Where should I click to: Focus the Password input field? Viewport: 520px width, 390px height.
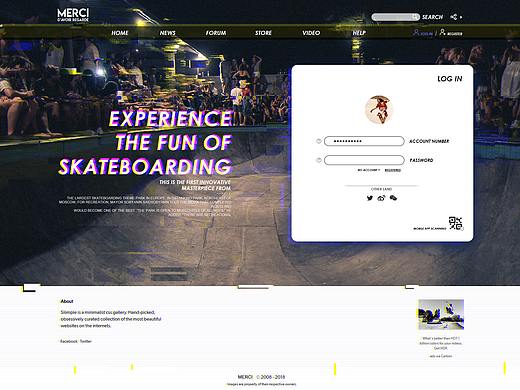(364, 160)
